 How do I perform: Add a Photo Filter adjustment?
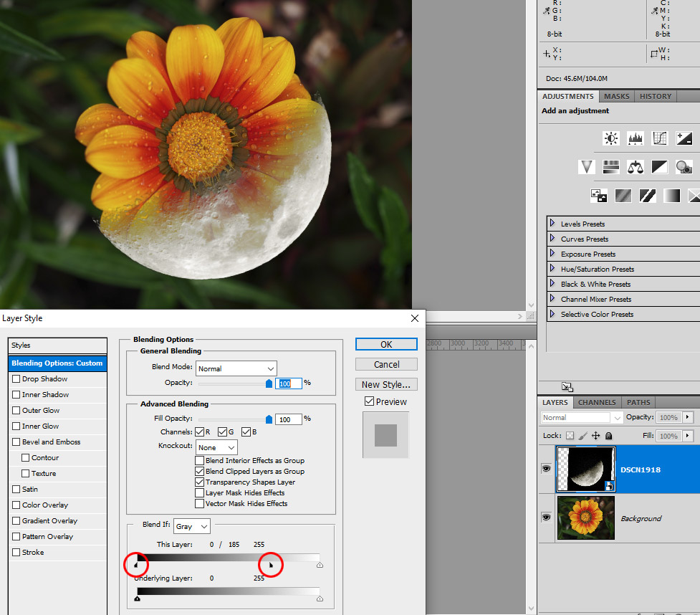click(x=684, y=167)
